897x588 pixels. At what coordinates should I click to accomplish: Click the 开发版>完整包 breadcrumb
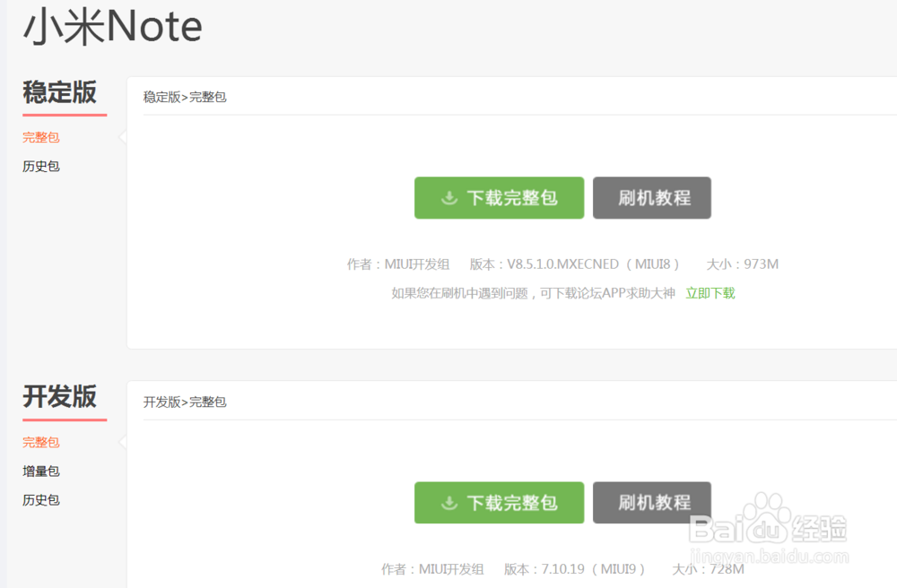[x=185, y=402]
